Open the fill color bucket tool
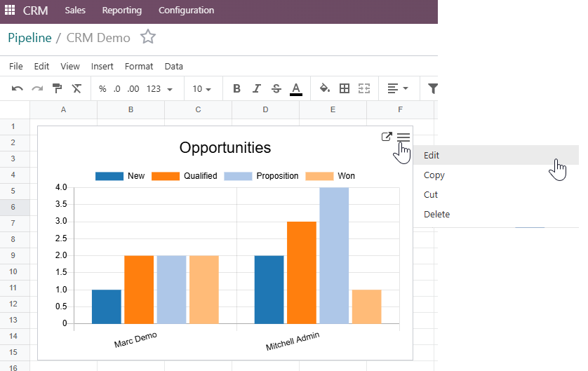The image size is (588, 371). coord(324,89)
